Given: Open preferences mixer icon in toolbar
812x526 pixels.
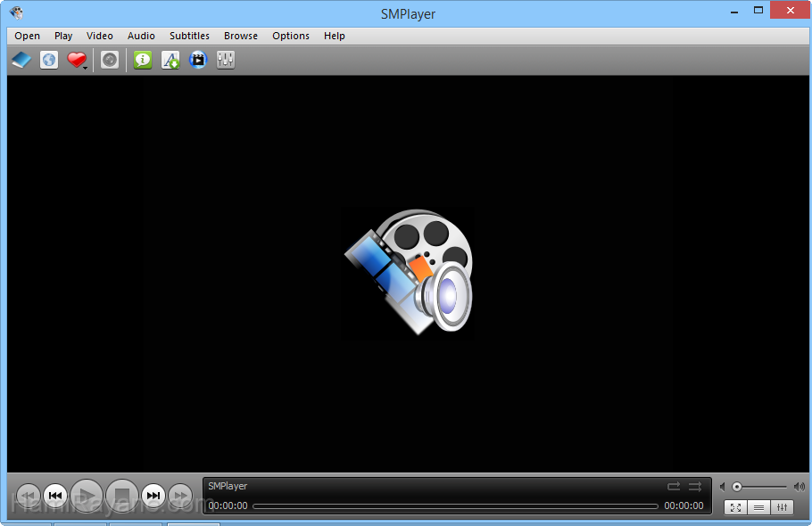Looking at the screenshot, I should [x=225, y=60].
